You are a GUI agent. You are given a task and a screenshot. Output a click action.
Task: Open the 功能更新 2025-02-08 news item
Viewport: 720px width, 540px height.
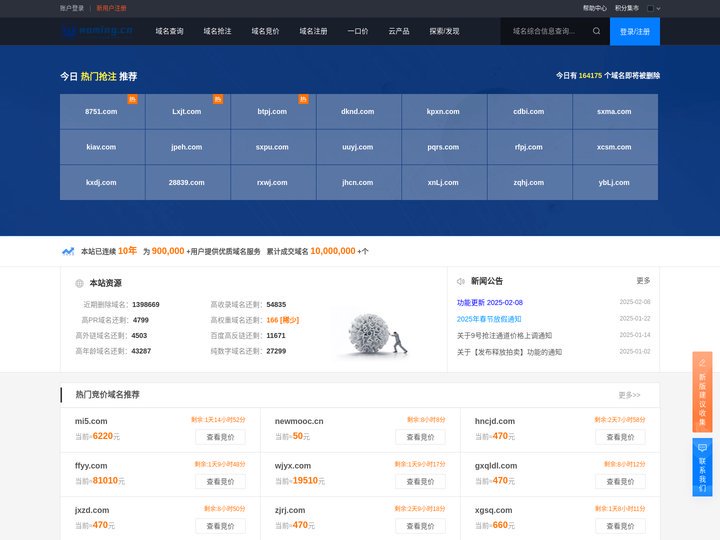point(489,303)
